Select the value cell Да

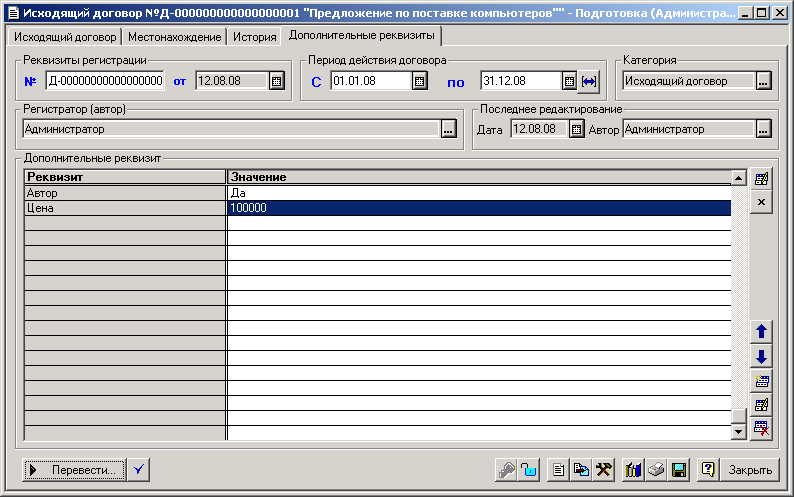click(479, 193)
